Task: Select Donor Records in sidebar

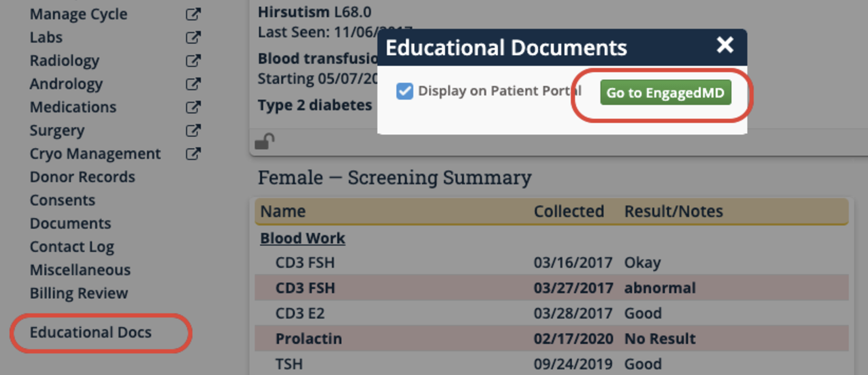Action: point(82,177)
